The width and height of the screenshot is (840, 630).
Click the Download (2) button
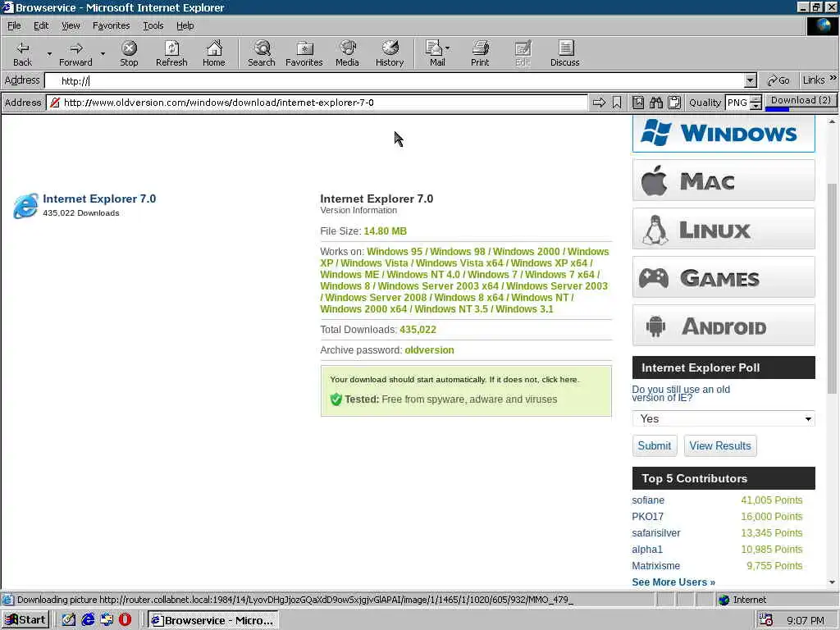point(801,100)
